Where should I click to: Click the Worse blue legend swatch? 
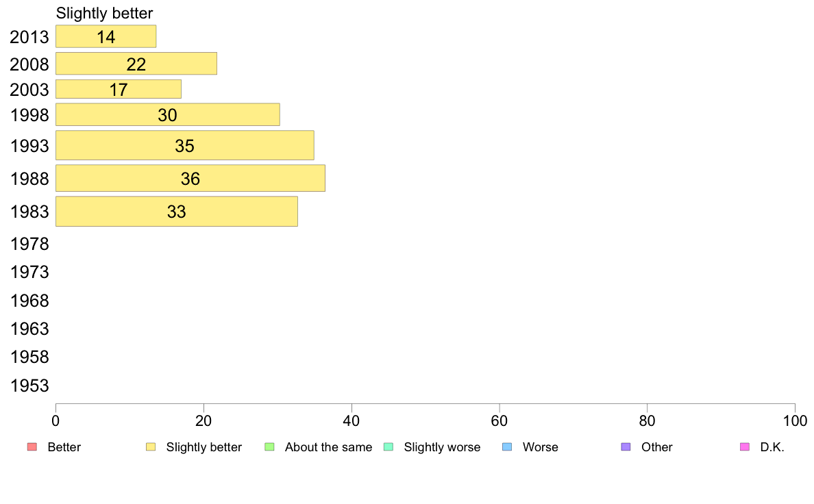tap(507, 447)
